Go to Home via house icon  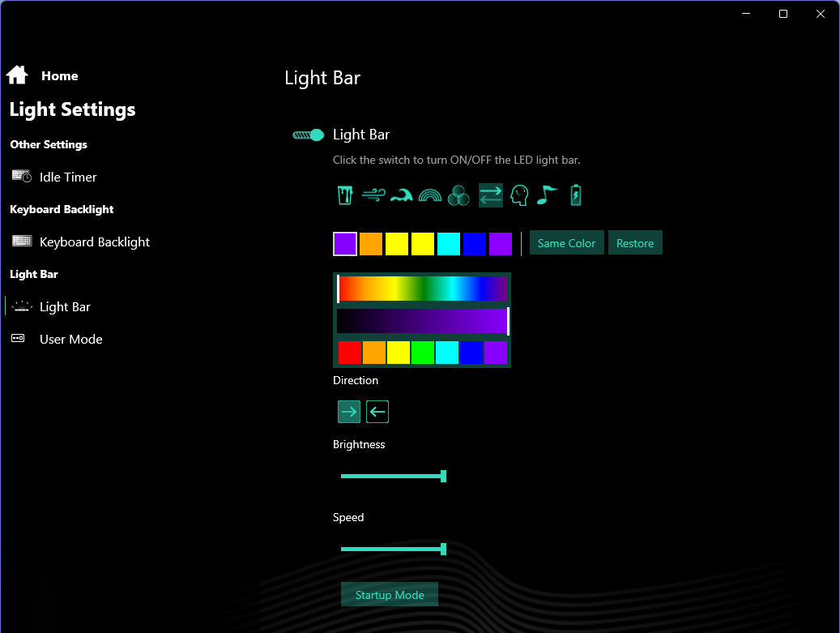(17, 75)
